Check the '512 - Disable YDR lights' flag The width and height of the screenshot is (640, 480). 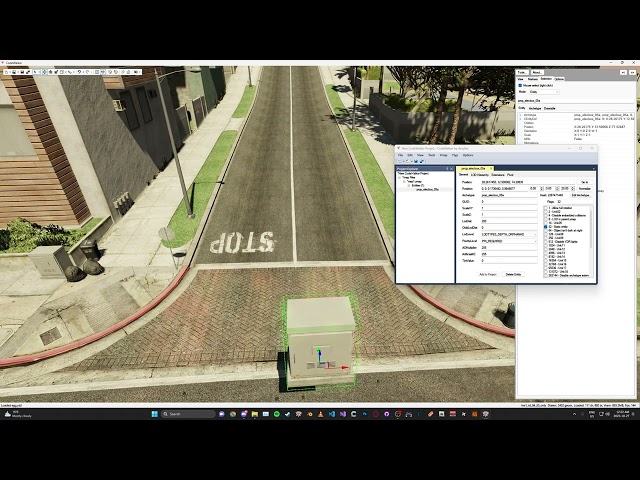tap(546, 242)
